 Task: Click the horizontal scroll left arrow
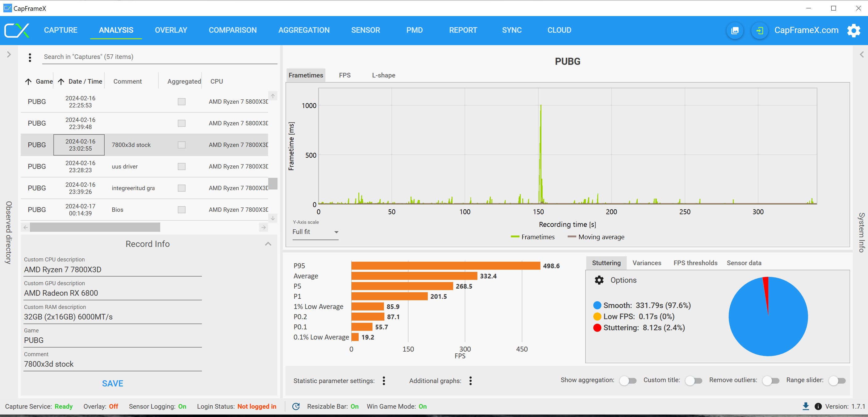26,227
